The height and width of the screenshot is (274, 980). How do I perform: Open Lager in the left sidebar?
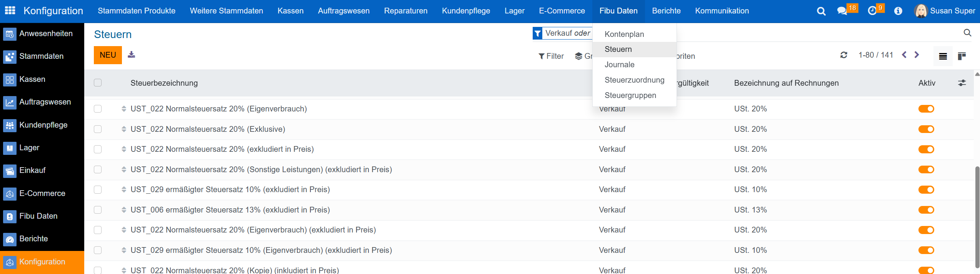coord(29,148)
